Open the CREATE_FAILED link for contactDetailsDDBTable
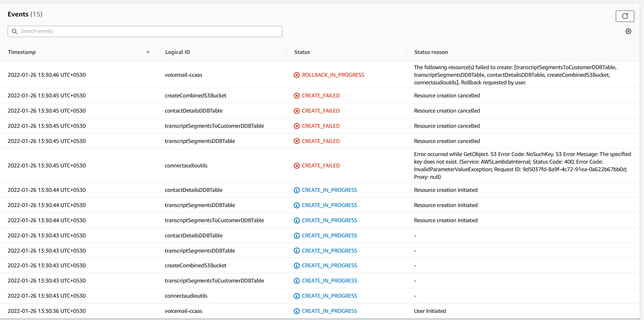The image size is (644, 320). [321, 110]
